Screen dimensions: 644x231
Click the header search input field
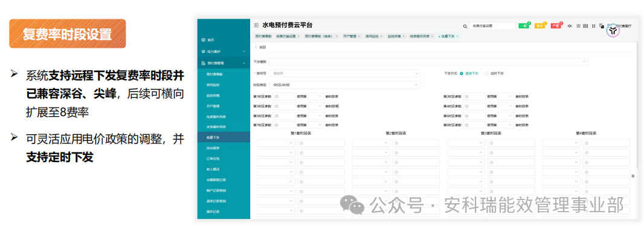click(492, 26)
